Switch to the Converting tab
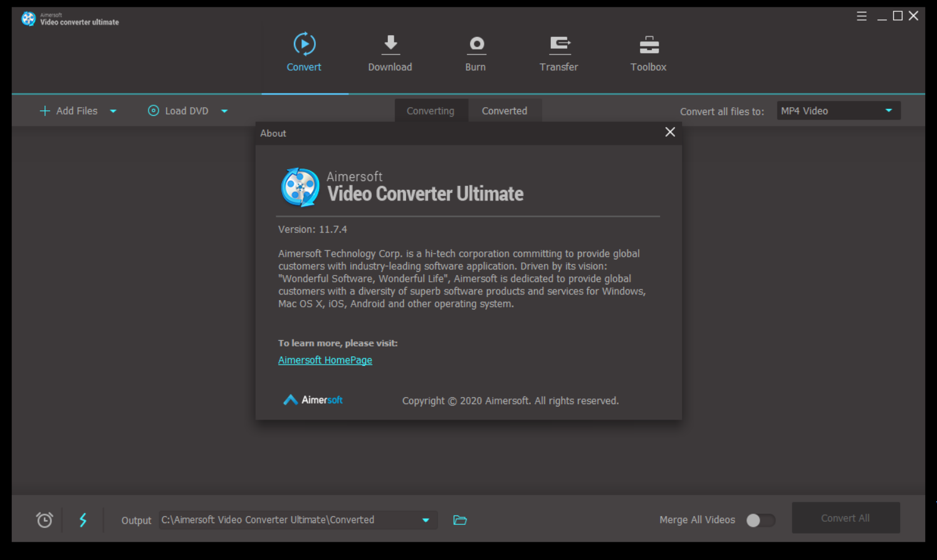Screen dimensions: 937x560 [431, 111]
